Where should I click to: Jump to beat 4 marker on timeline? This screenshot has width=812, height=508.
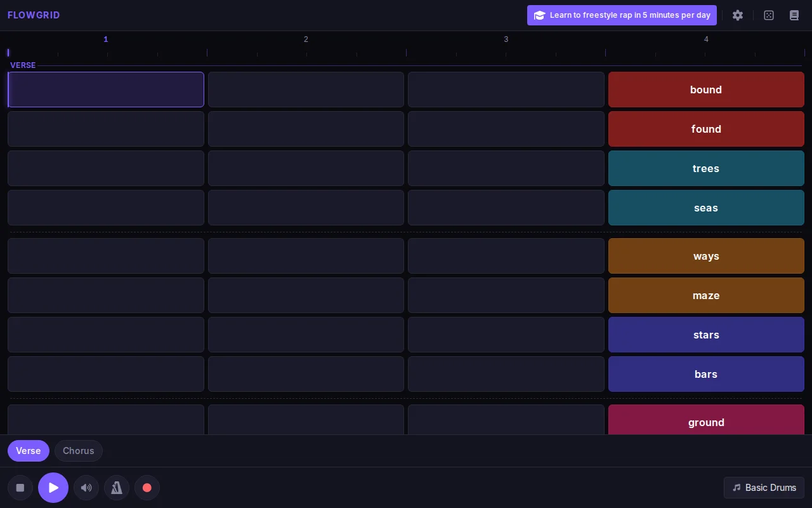point(706,39)
